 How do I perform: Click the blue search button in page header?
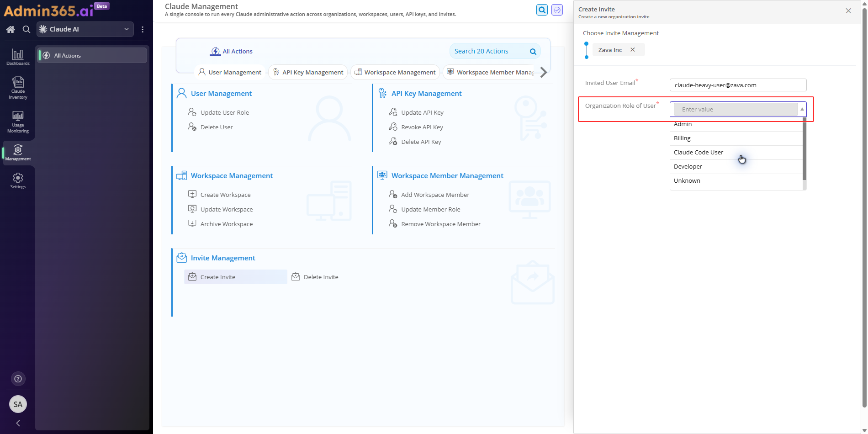pyautogui.click(x=542, y=10)
